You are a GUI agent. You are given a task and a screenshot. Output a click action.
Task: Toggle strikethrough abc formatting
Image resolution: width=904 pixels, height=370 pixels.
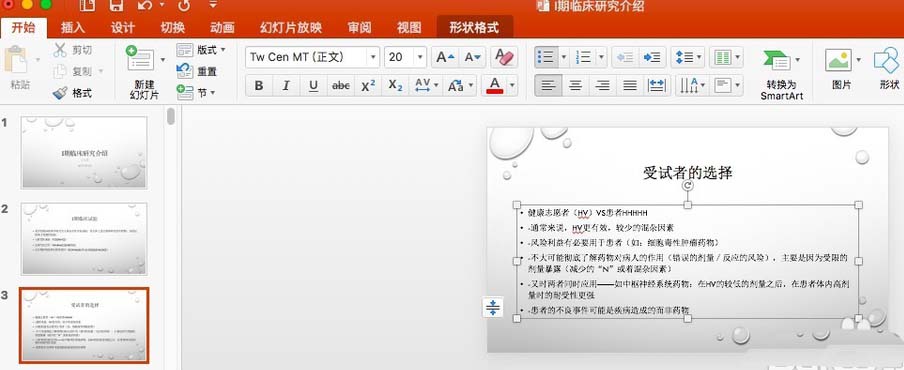341,86
